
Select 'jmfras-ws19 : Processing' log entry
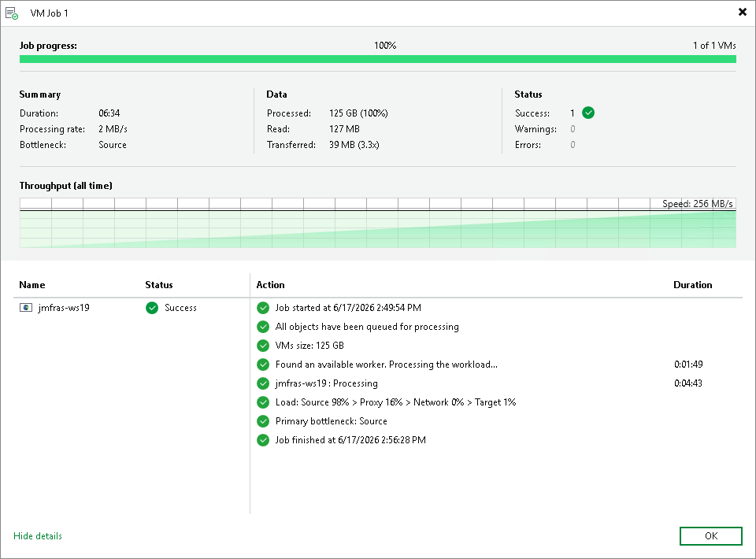click(326, 383)
